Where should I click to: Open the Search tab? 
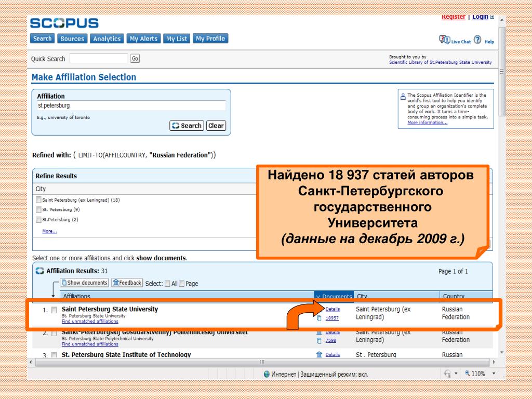(43, 38)
